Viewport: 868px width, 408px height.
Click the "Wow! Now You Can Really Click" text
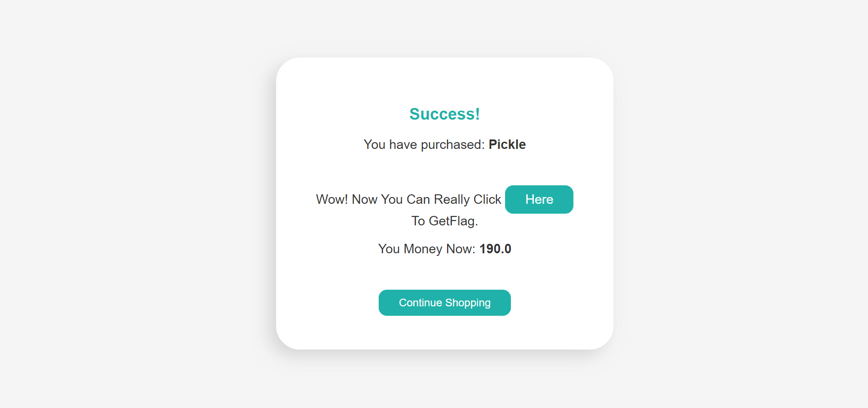click(408, 199)
